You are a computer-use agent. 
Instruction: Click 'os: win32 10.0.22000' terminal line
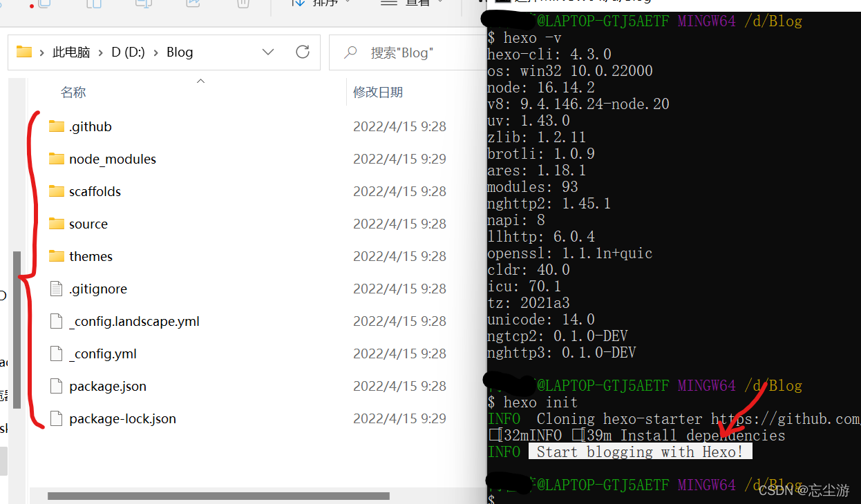(570, 71)
